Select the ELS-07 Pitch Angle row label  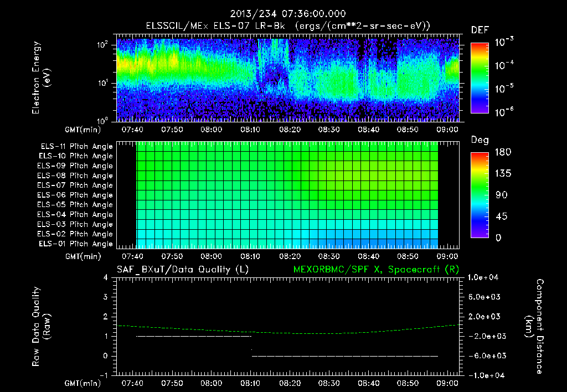(75, 185)
